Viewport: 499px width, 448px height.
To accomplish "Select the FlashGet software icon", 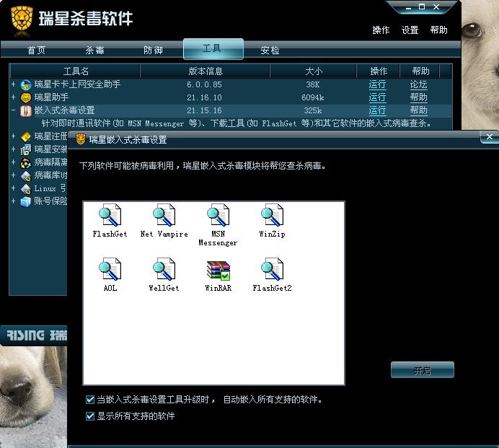I will click(110, 215).
